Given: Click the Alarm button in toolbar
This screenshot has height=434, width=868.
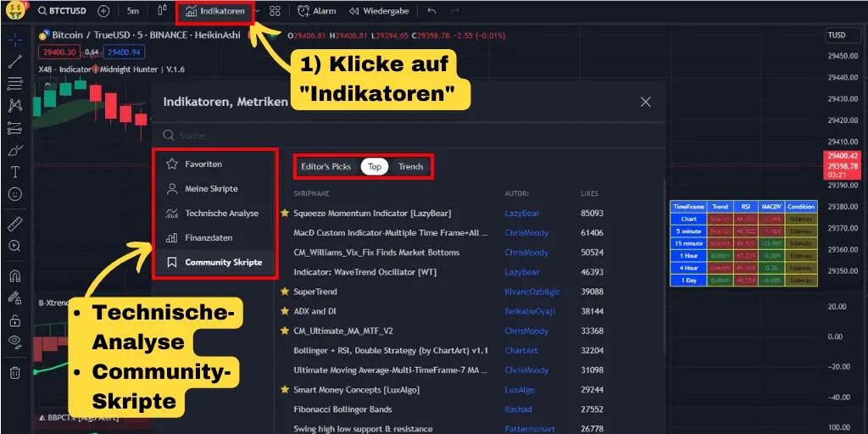Looking at the screenshot, I should (317, 11).
